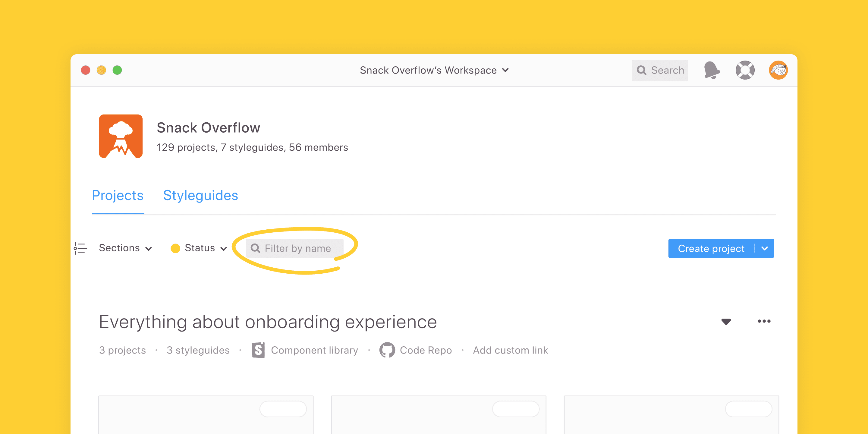Collapse the onboarding experience section triangle
The image size is (868, 434).
[x=726, y=322]
